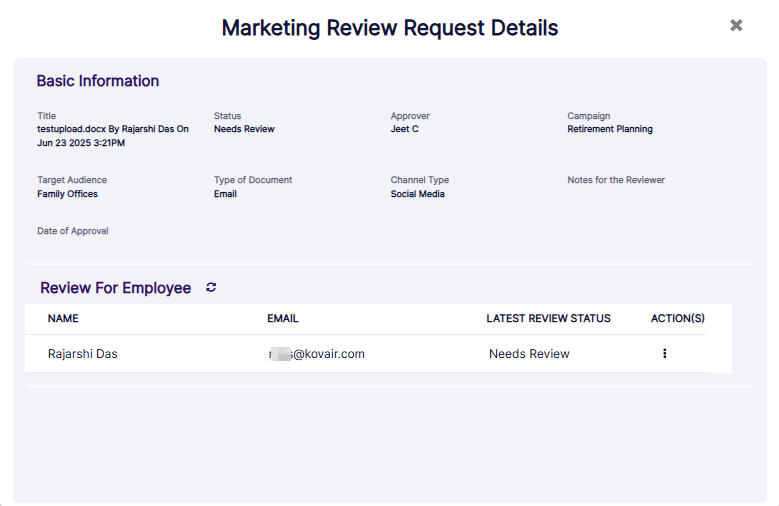Click the Approver field label
This screenshot has width=779, height=506.
tap(410, 116)
